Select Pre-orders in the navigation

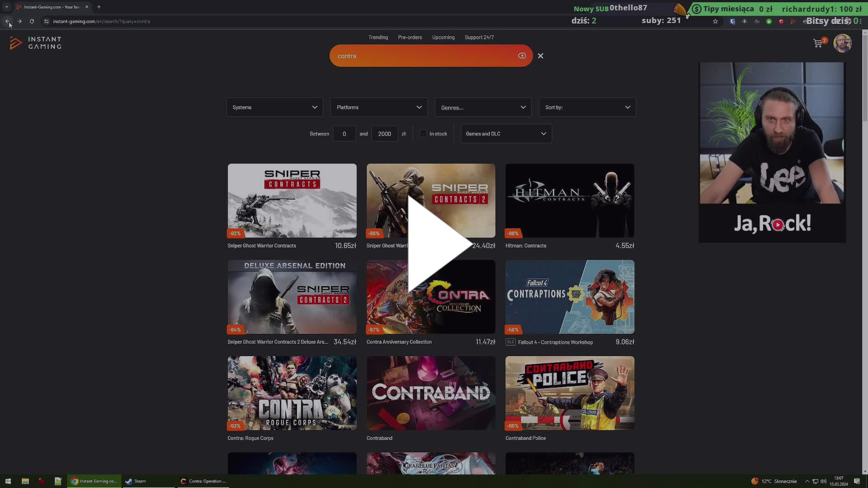(410, 37)
